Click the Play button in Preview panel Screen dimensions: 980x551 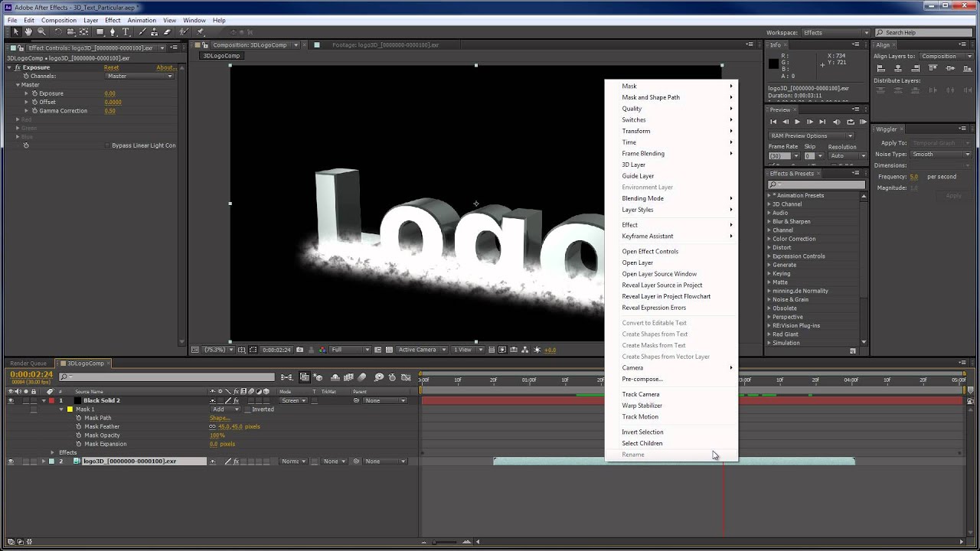(797, 122)
